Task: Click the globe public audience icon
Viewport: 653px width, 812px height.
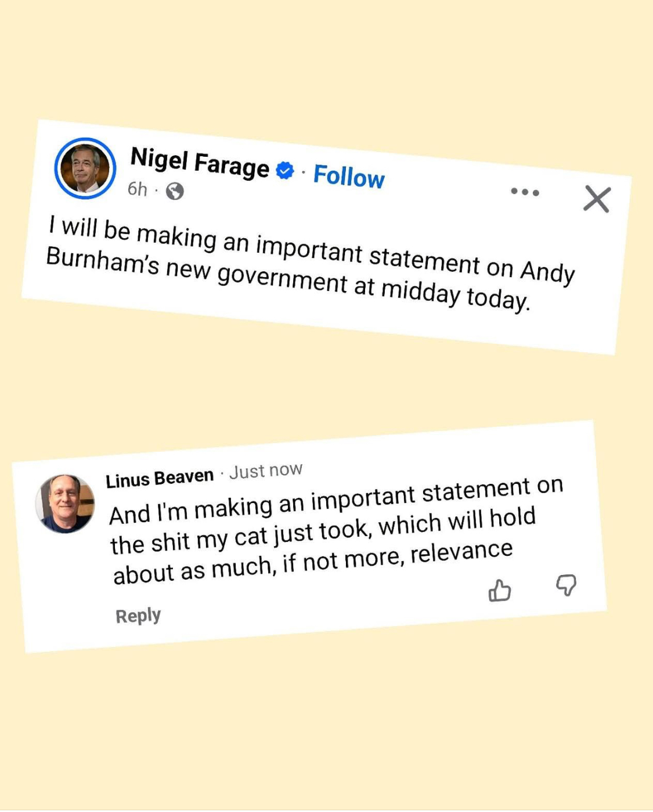Action: click(175, 191)
